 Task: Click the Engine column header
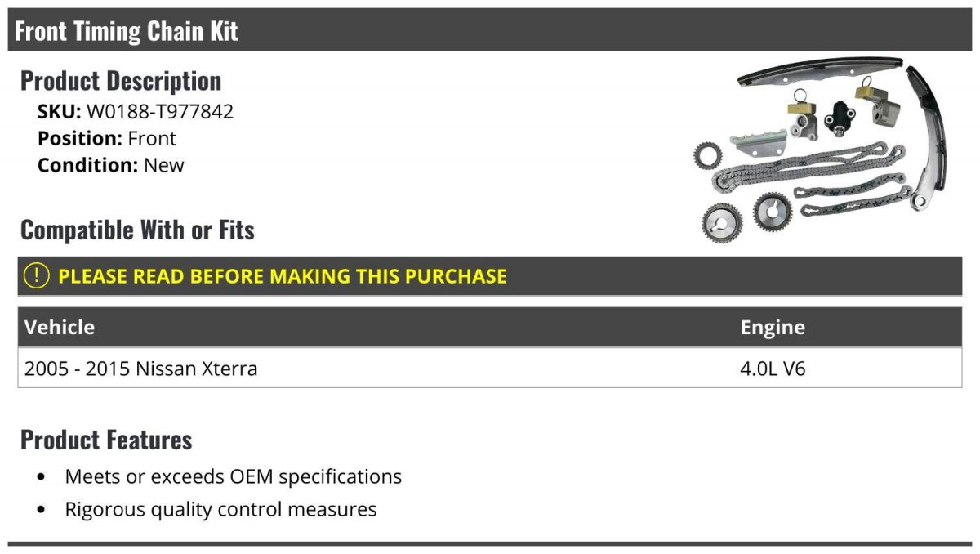(x=773, y=328)
